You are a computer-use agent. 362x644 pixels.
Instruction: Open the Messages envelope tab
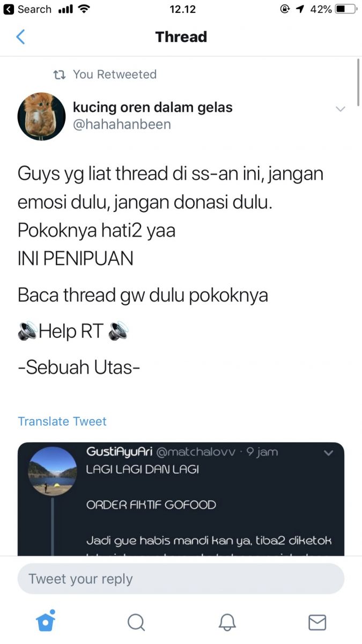(317, 622)
